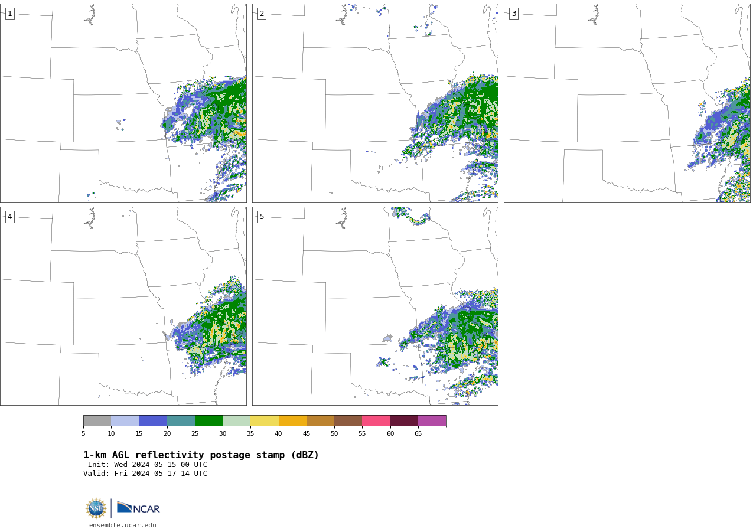Click the maroon 60-65 dBZ swatch
756x532 pixels.
point(404,420)
